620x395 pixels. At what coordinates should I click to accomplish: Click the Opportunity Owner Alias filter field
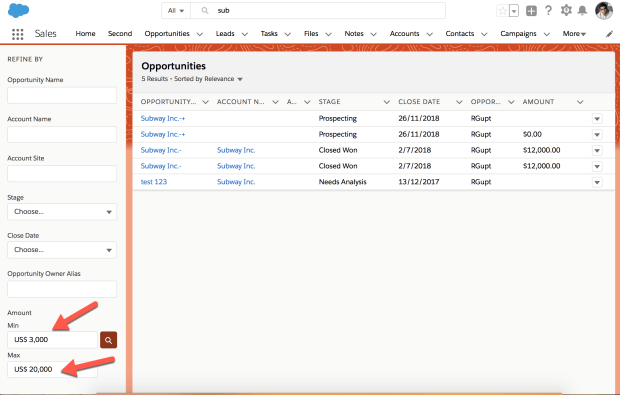click(x=62, y=289)
